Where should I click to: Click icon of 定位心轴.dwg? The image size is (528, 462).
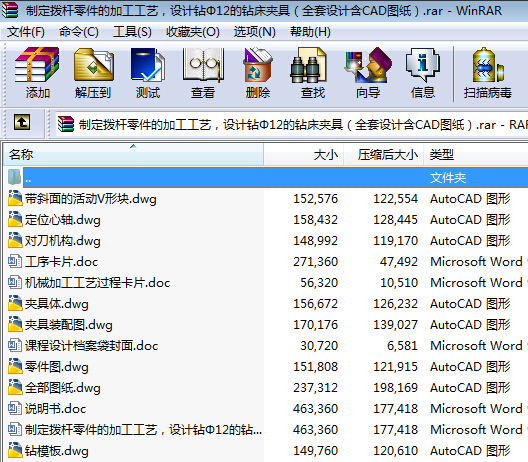[x=15, y=219]
